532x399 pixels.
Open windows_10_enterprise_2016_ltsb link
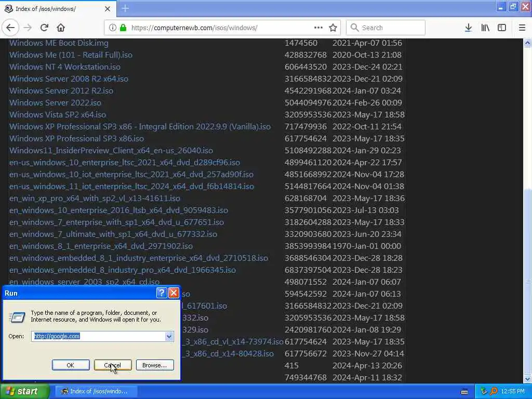tap(118, 210)
